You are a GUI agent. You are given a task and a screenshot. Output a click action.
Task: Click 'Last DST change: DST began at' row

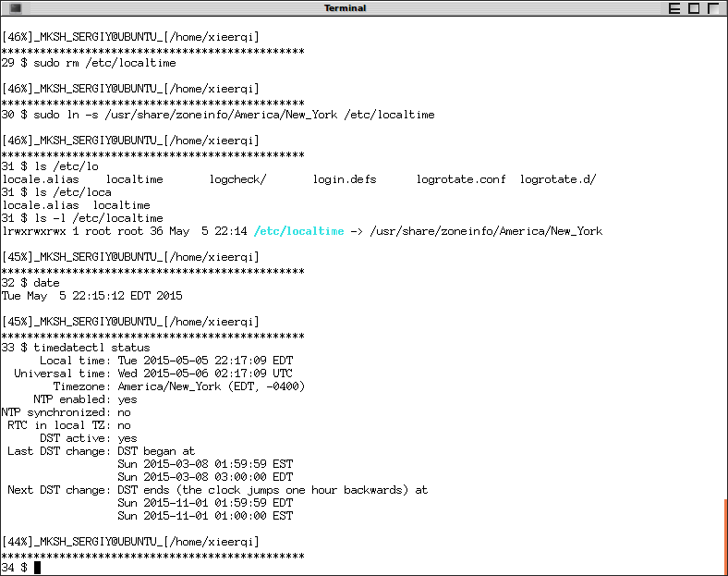pos(102,451)
